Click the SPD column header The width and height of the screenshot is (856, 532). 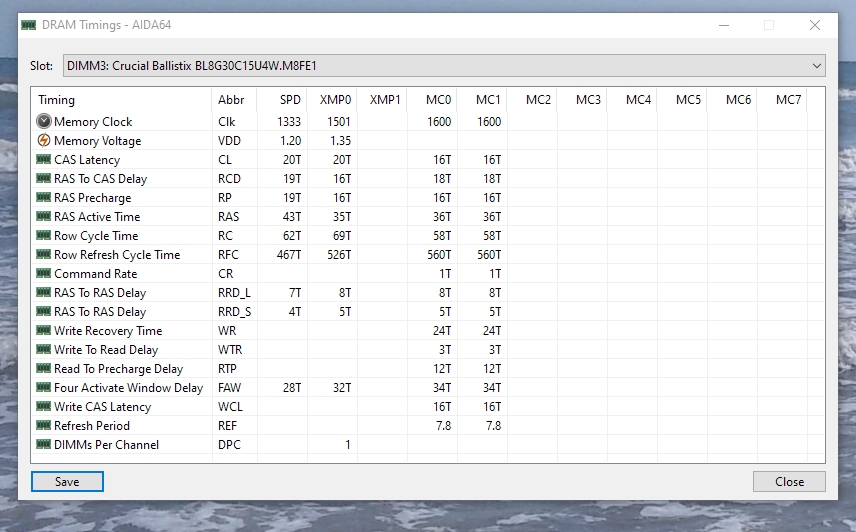point(282,100)
